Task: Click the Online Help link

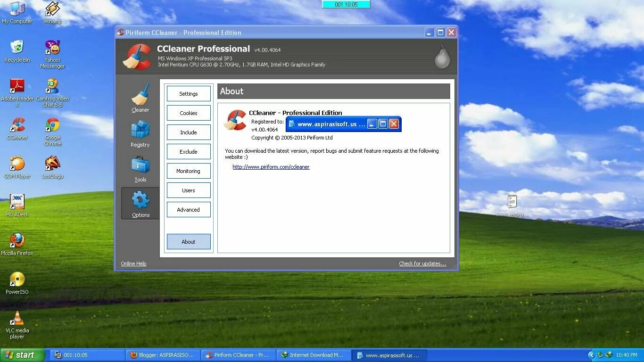Action: (x=133, y=263)
